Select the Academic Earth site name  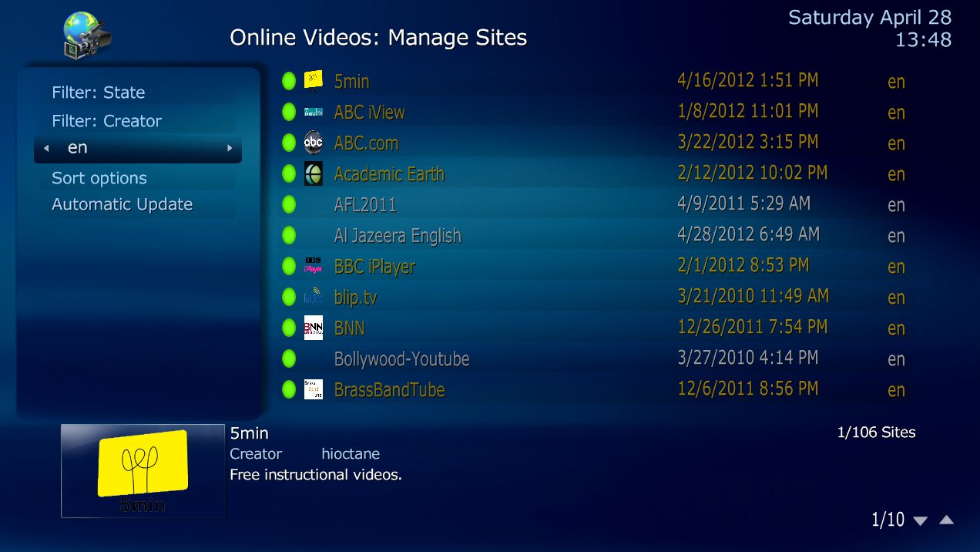pos(389,173)
